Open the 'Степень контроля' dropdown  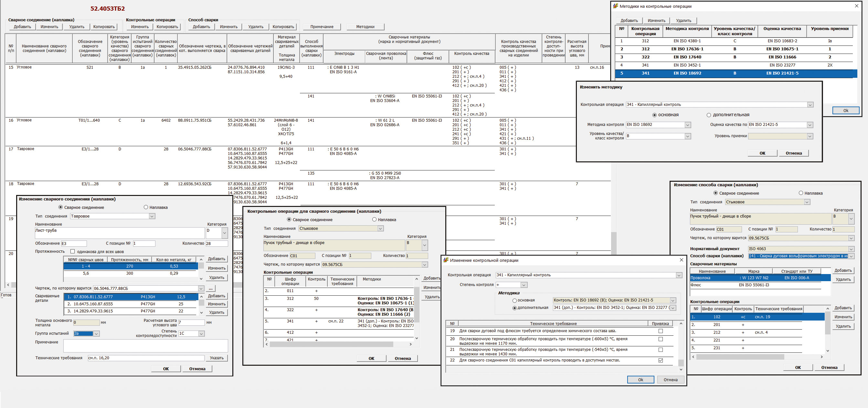click(524, 285)
